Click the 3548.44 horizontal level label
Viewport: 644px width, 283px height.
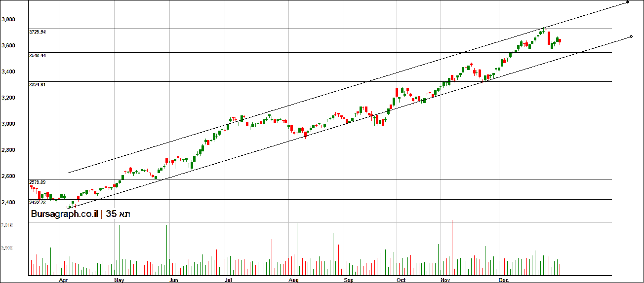[38, 56]
